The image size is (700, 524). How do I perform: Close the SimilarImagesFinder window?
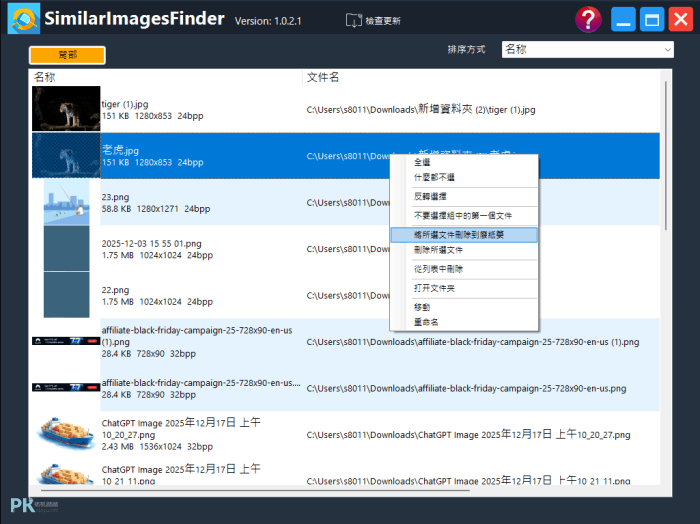(x=681, y=20)
